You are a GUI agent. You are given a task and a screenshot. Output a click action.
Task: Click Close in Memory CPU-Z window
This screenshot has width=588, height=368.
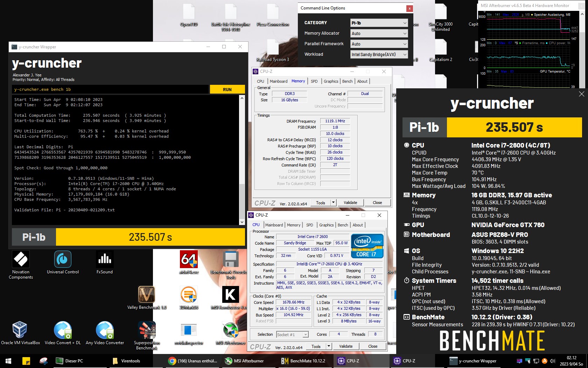tap(377, 202)
